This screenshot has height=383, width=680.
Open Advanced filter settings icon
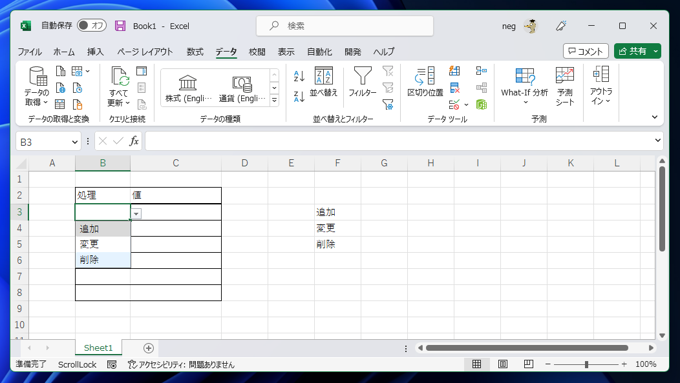(x=388, y=105)
